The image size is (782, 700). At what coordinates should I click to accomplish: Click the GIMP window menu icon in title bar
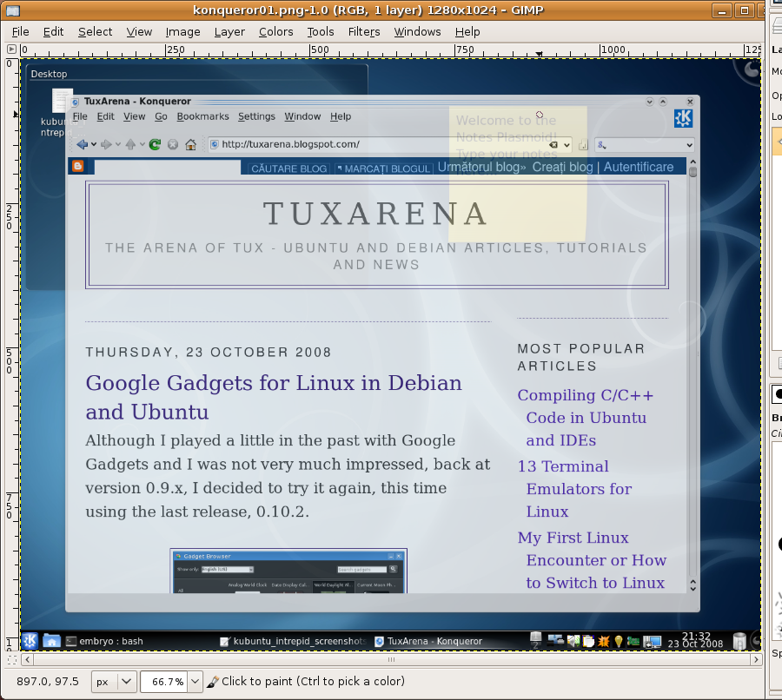(12, 10)
